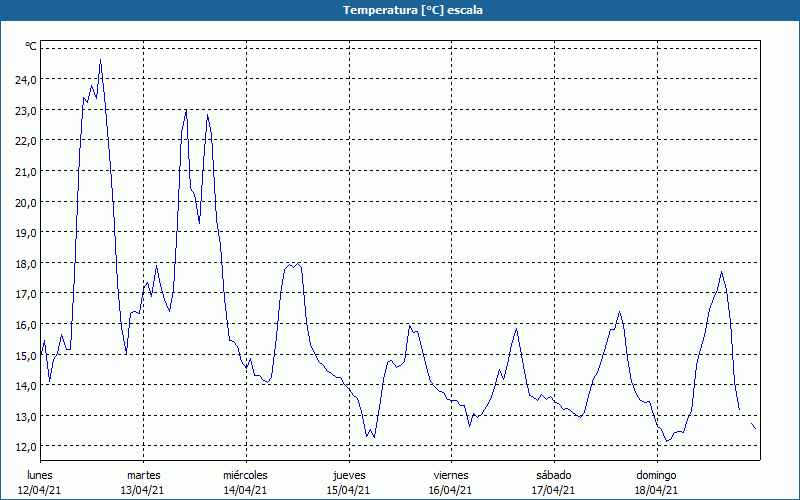Click the 23,0 y-axis value
Image resolution: width=800 pixels, height=500 pixels.
coord(27,110)
